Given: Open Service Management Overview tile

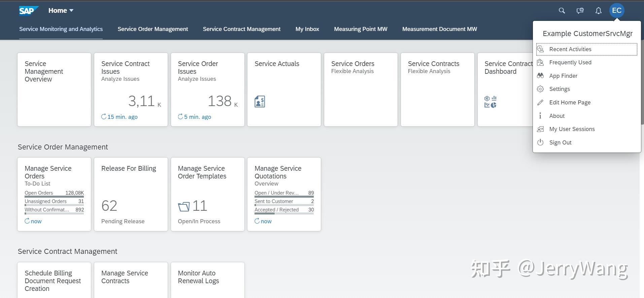Looking at the screenshot, I should [x=54, y=90].
